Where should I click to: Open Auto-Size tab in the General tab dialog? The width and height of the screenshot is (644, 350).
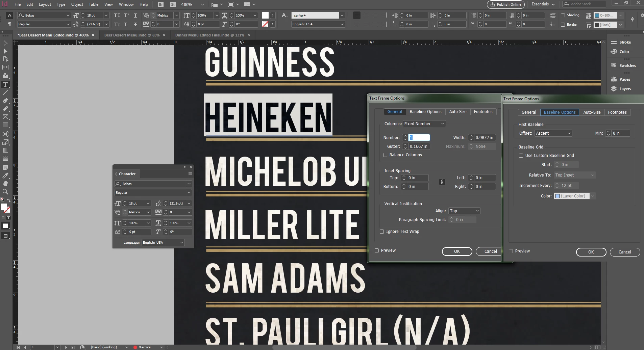coord(458,112)
